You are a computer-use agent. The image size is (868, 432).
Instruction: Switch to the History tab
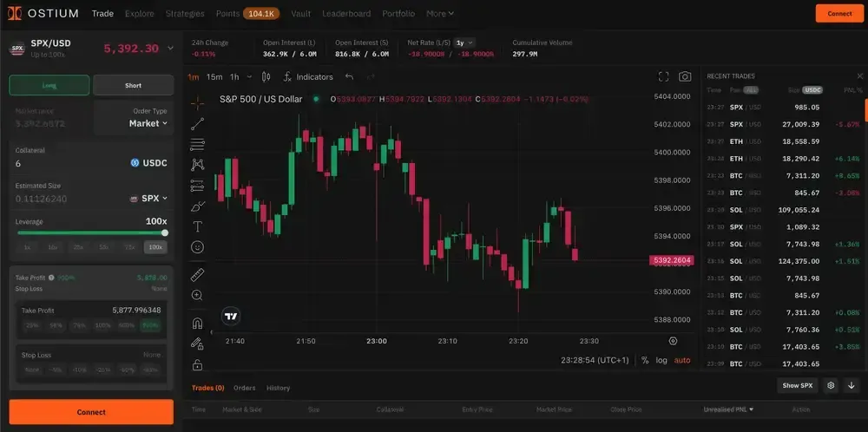(278, 388)
